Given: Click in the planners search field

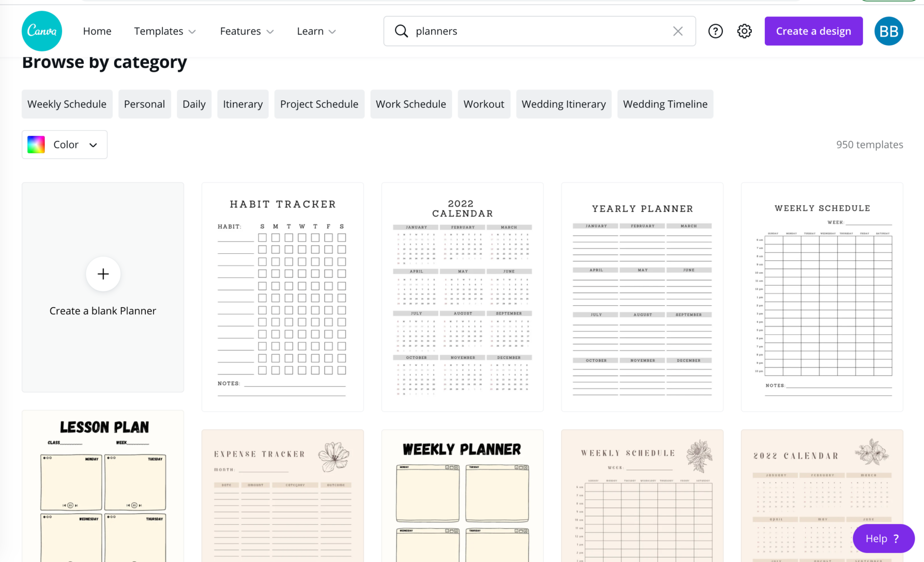Looking at the screenshot, I should click(539, 31).
